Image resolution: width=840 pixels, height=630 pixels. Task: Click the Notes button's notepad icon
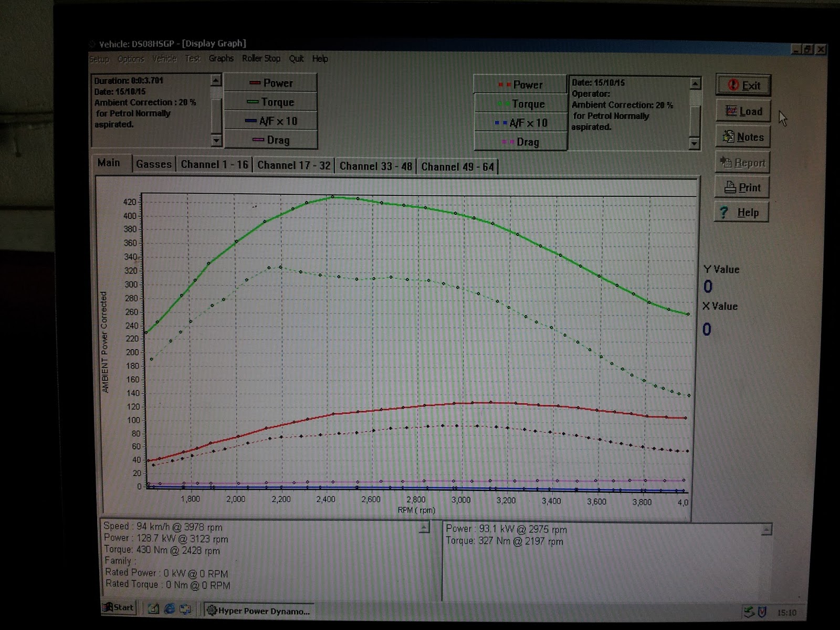pyautogui.click(x=729, y=136)
